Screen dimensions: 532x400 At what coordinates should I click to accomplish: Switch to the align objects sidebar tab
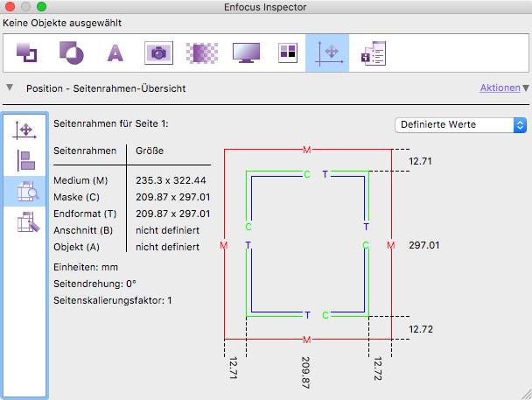tap(25, 160)
